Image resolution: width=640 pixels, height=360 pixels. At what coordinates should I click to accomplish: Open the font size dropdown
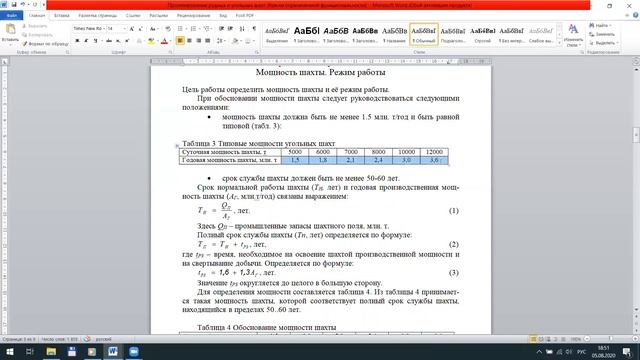pyautogui.click(x=124, y=29)
